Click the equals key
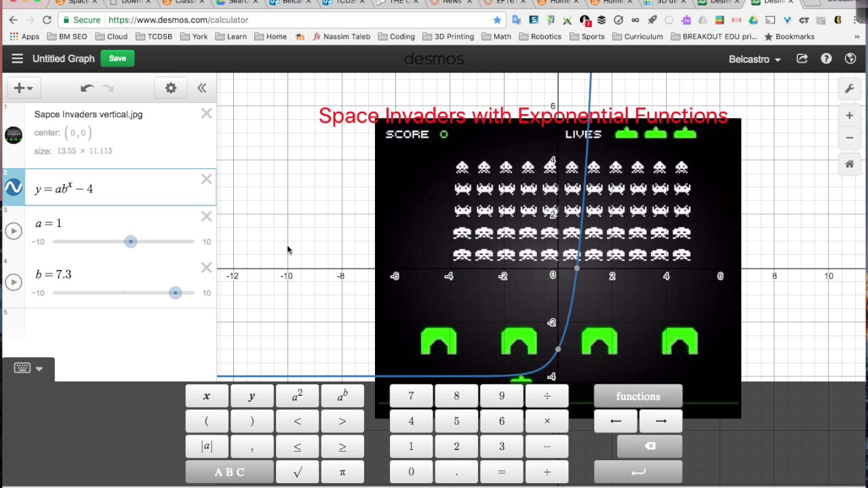Viewport: 868px width, 488px height. click(502, 472)
